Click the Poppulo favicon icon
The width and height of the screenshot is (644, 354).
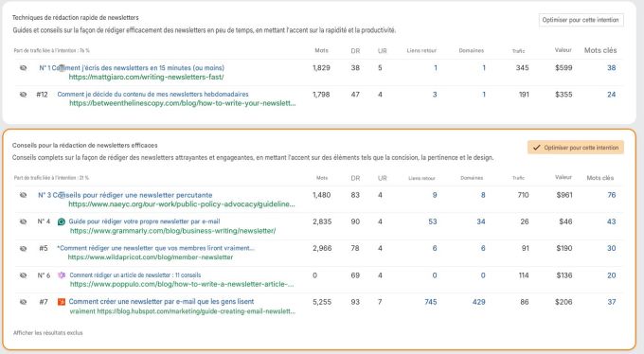pyautogui.click(x=62, y=275)
